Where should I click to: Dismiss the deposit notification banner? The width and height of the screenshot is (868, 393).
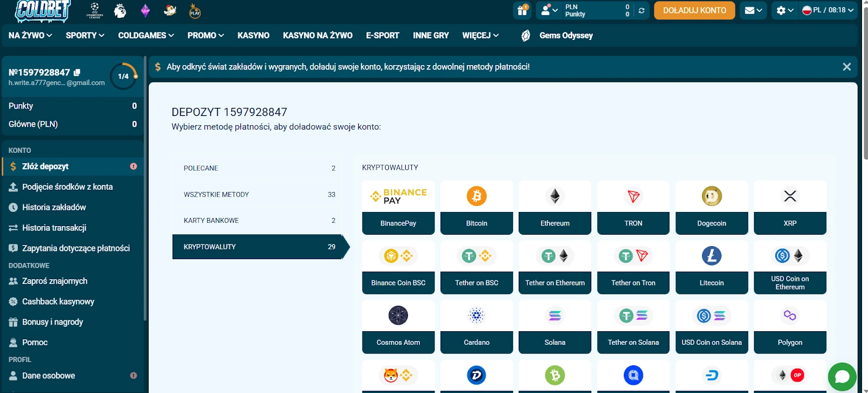pyautogui.click(x=846, y=67)
